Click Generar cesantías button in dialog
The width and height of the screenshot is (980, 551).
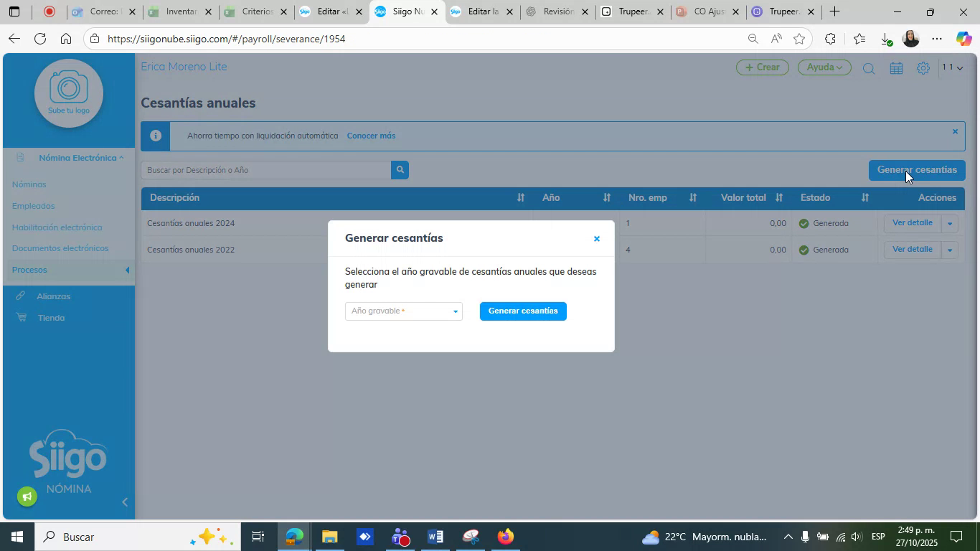(x=523, y=311)
